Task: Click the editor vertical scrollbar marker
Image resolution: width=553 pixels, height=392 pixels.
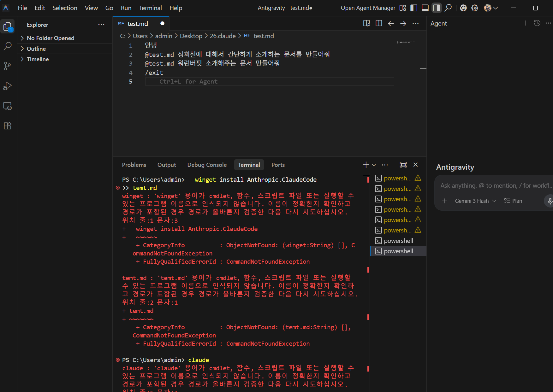Action: (423, 68)
